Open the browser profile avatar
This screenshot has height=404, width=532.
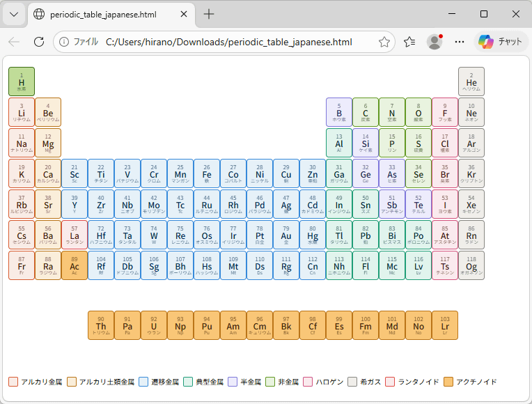pyautogui.click(x=435, y=42)
